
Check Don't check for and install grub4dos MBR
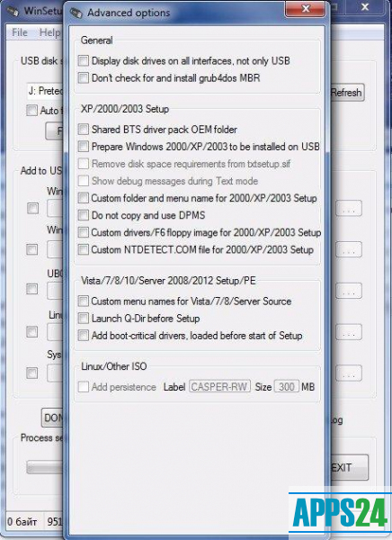[84, 78]
